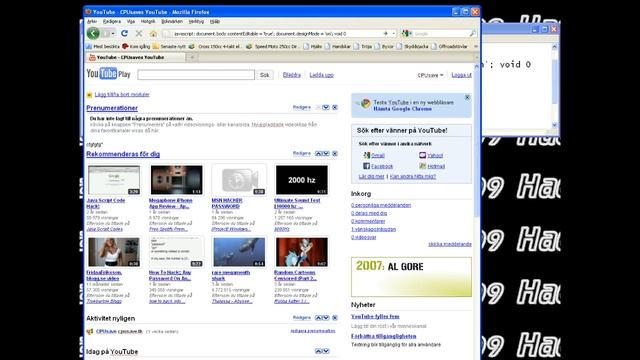Stop loading using the X toolbar icon
Image resolution: width=640 pixels, height=360 pixels.
pos(139,33)
